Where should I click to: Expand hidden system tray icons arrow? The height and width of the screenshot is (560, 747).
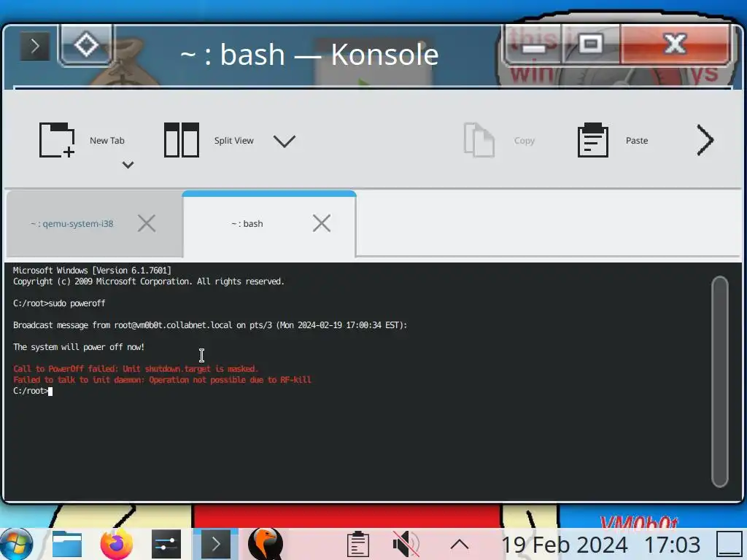click(x=460, y=544)
